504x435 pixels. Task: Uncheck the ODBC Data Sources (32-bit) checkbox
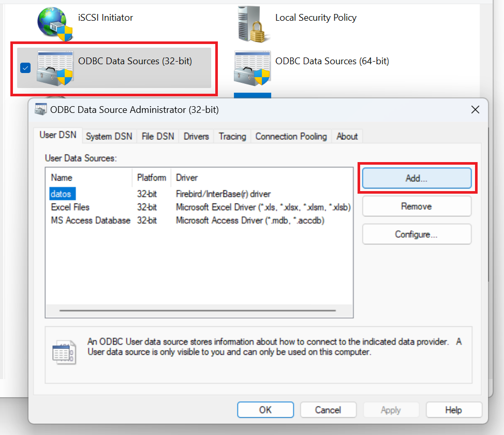click(25, 68)
